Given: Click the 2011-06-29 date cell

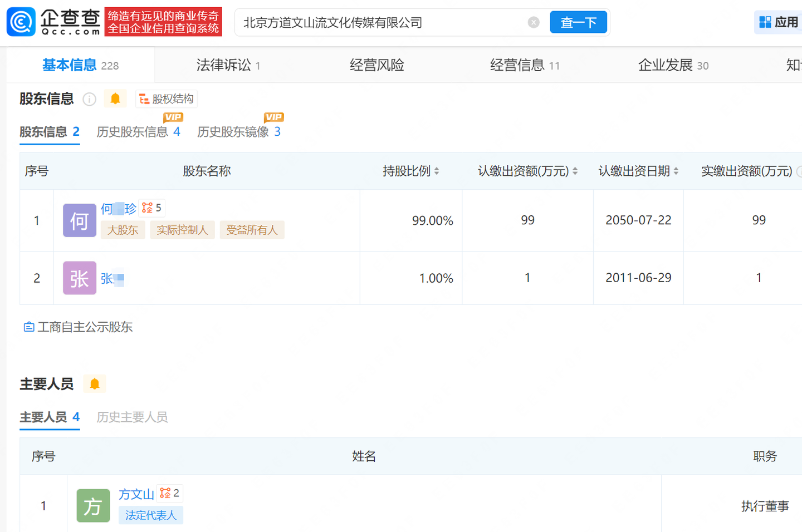Looking at the screenshot, I should click(x=638, y=278).
